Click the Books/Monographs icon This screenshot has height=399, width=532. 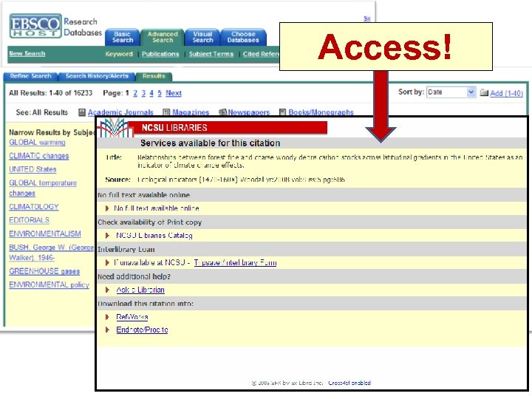point(282,112)
